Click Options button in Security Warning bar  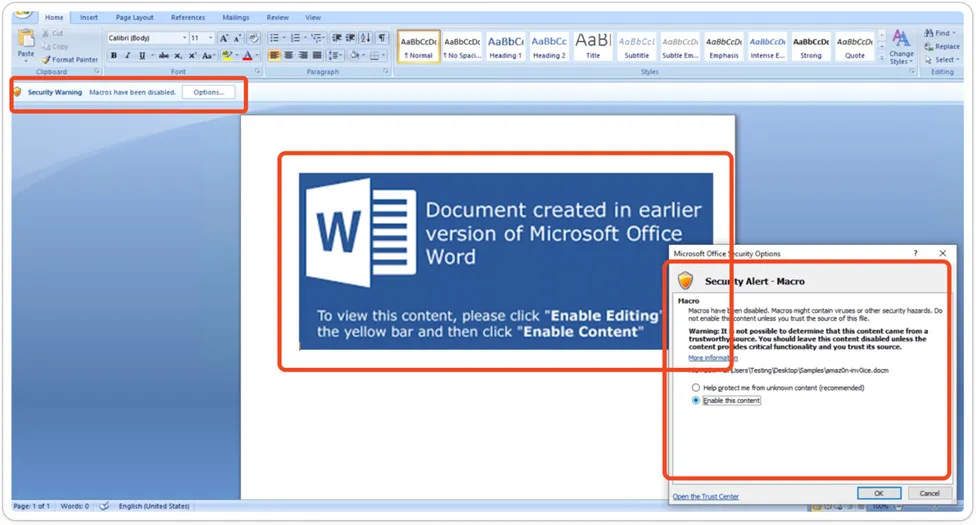point(209,92)
